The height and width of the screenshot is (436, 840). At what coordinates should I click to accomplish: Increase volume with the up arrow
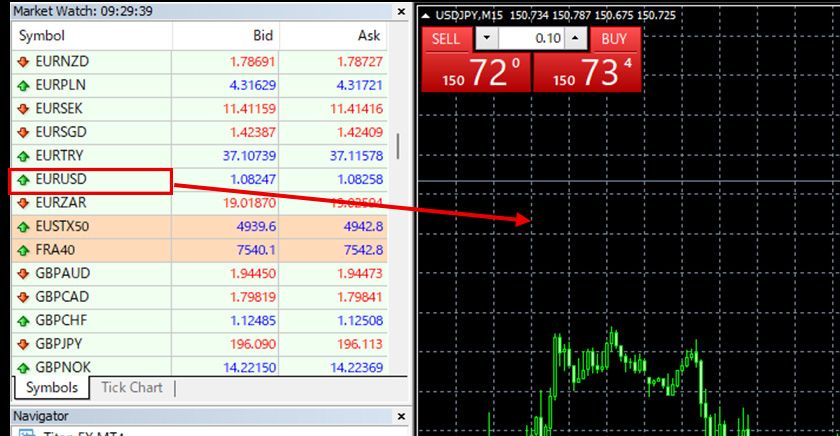(x=575, y=38)
